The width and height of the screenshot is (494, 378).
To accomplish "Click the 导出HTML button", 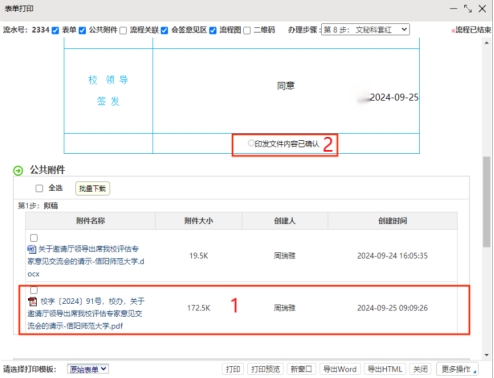I will [385, 369].
